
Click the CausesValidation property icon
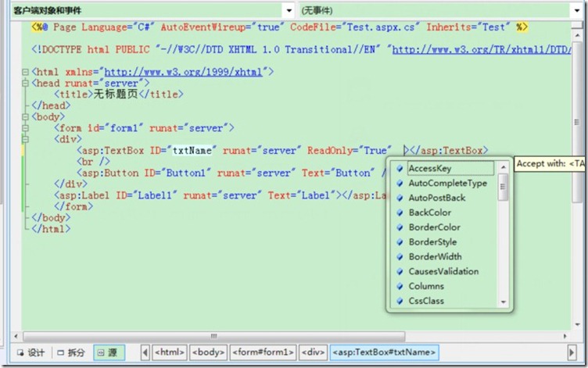(x=400, y=271)
